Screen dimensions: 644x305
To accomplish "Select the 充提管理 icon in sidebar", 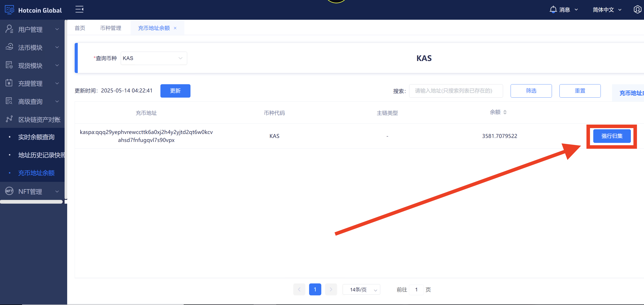I will point(9,83).
